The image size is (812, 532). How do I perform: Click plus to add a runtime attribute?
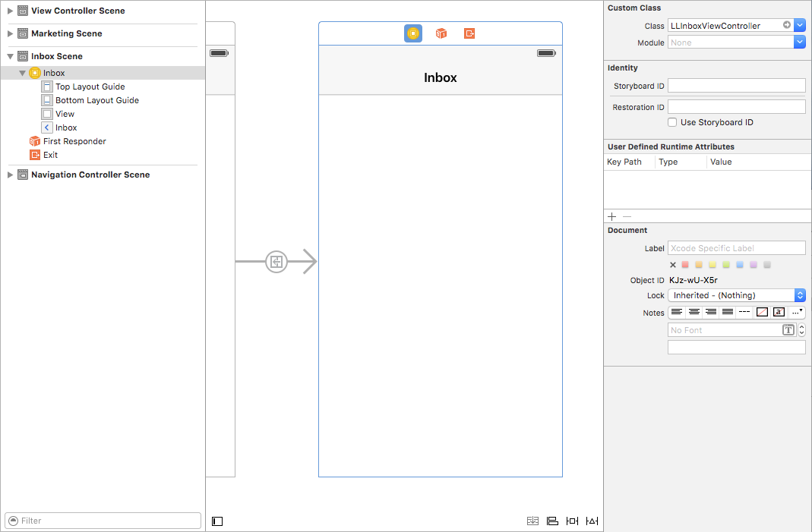(x=611, y=216)
